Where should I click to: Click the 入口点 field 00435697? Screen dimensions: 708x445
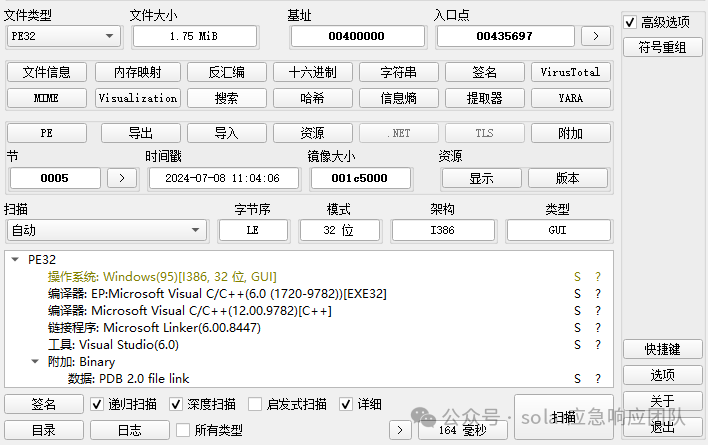coord(505,36)
